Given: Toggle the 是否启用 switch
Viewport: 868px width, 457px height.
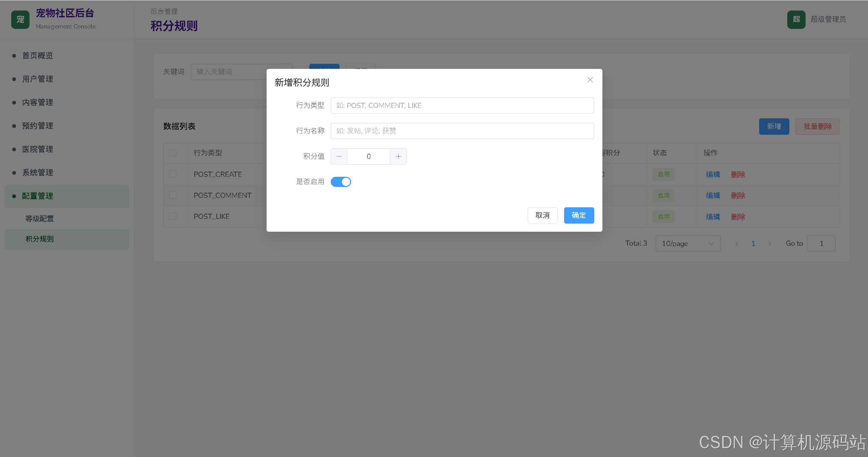Looking at the screenshot, I should pyautogui.click(x=341, y=182).
